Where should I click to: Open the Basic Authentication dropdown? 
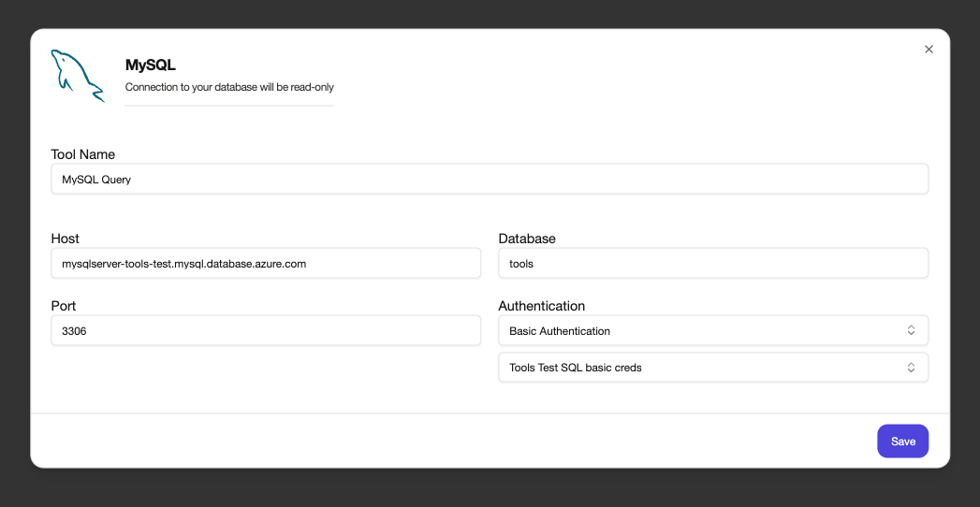(x=713, y=331)
